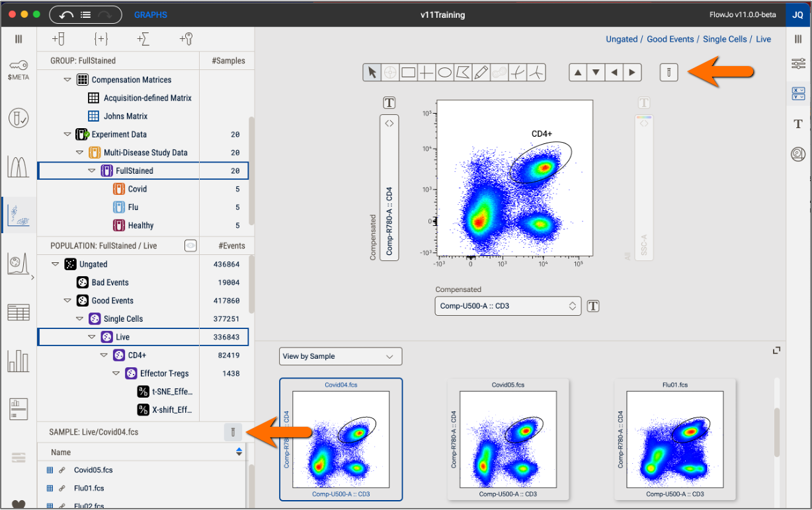Toggle the X-axis T transform button
The image size is (812, 510).
point(593,306)
